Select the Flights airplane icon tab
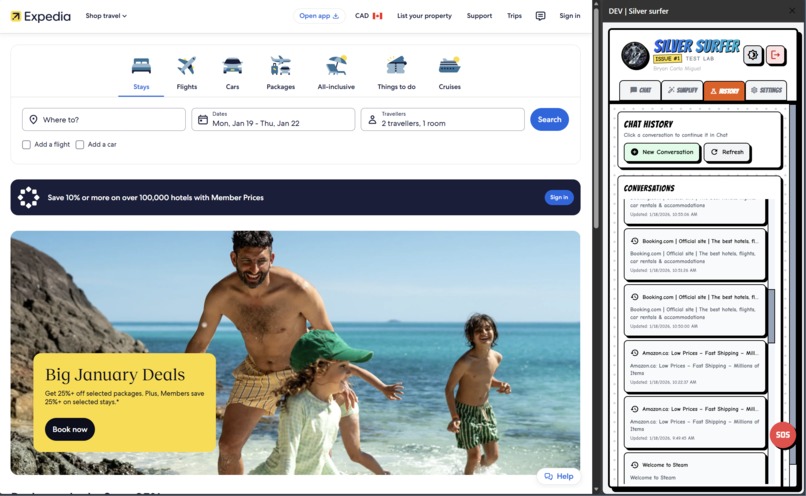 (187, 72)
